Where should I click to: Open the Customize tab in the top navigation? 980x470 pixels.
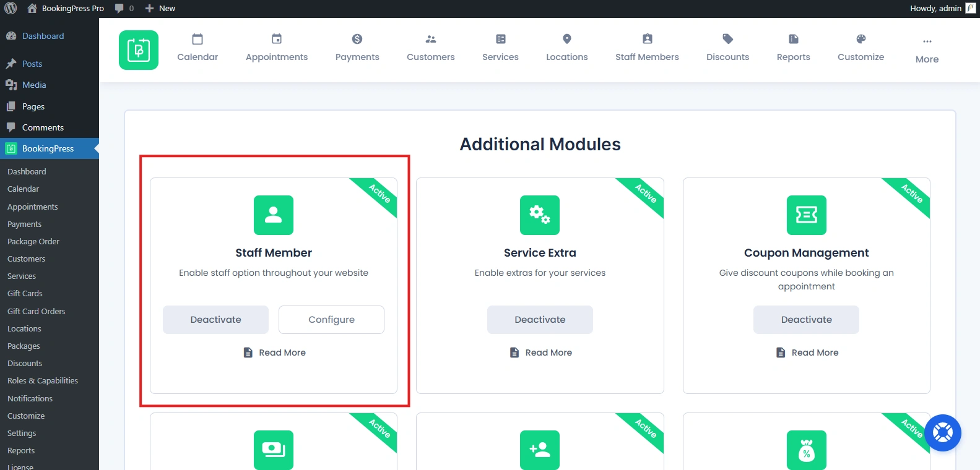pyautogui.click(x=861, y=48)
